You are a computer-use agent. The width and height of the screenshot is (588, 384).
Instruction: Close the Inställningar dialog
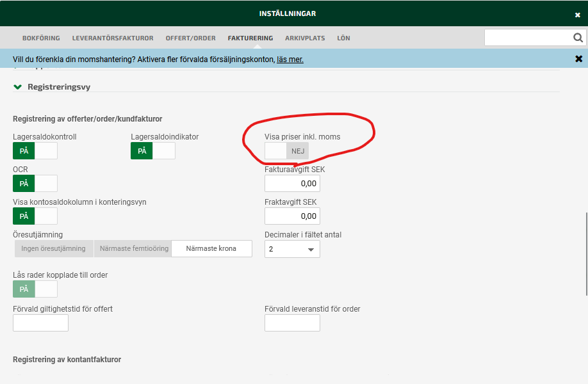(x=578, y=15)
